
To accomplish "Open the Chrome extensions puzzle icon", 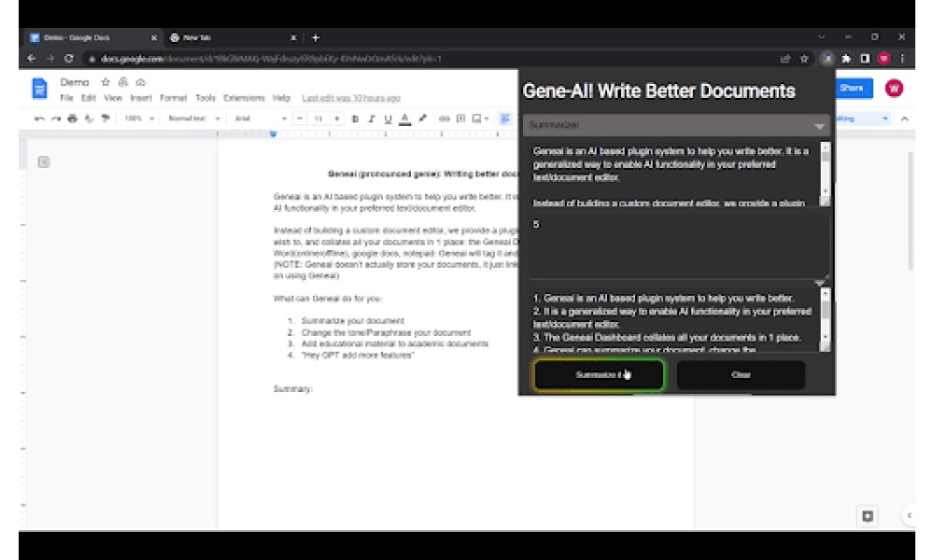I will pos(846,58).
